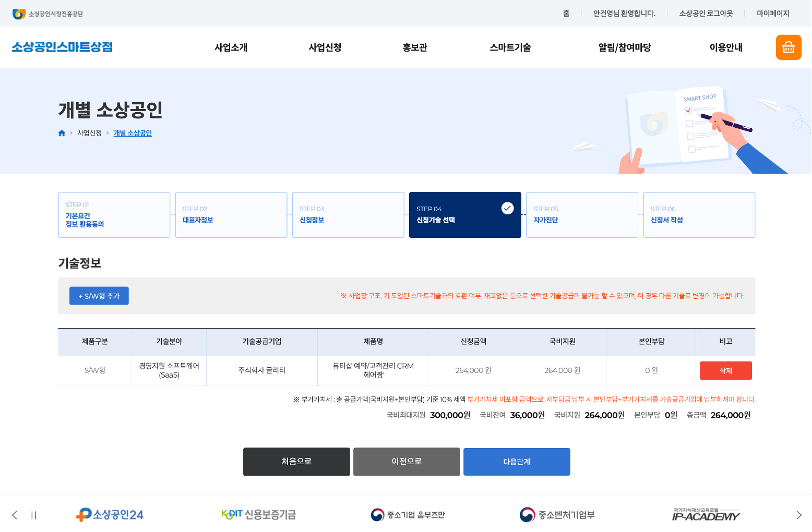The width and height of the screenshot is (812, 532).
Task: Click the STEP 04 checkmark indicator
Action: click(507, 209)
